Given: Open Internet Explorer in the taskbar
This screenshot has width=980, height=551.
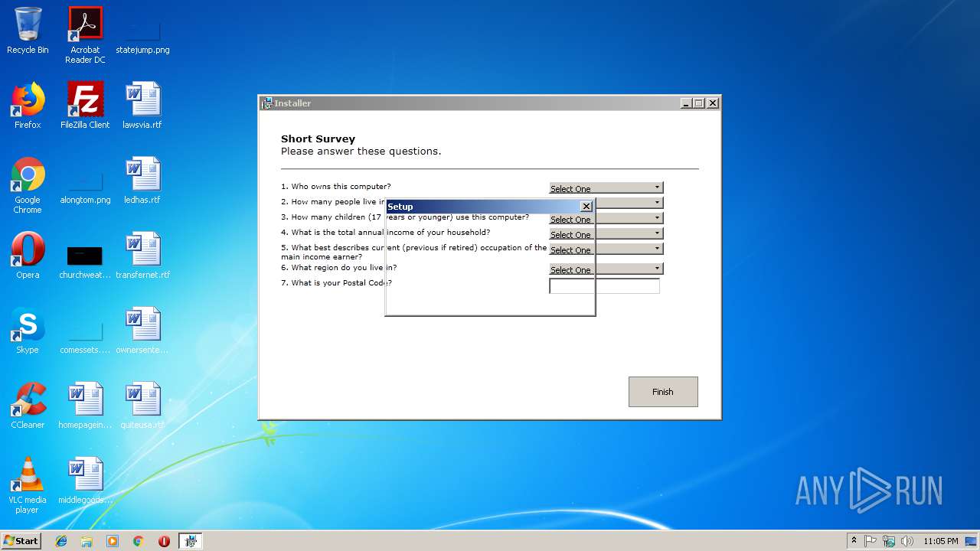Looking at the screenshot, I should pyautogui.click(x=61, y=541).
